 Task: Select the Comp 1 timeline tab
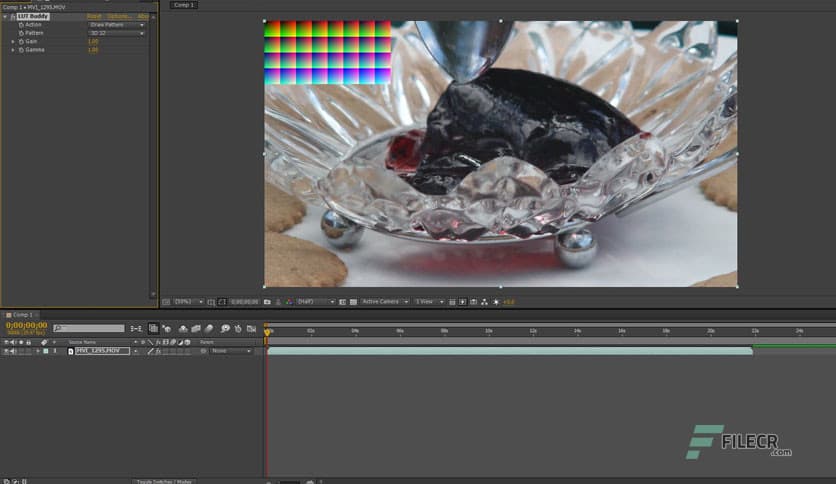point(22,315)
